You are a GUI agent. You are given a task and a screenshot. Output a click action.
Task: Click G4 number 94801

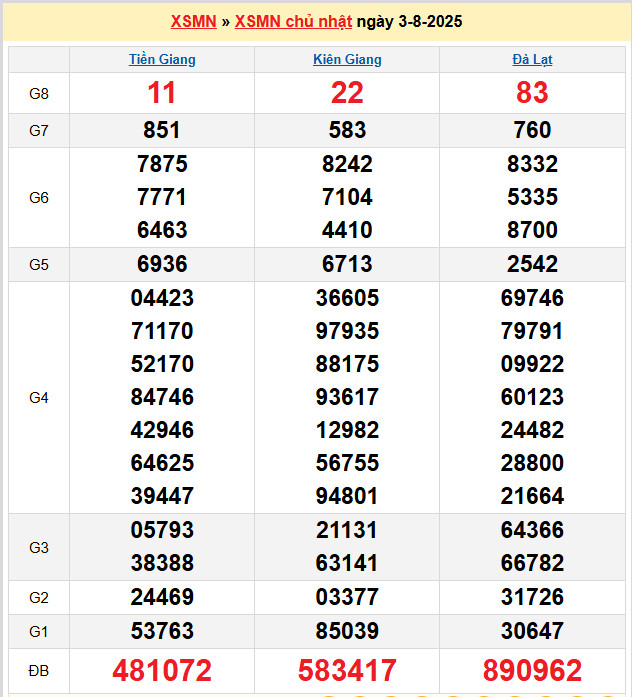tap(347, 496)
